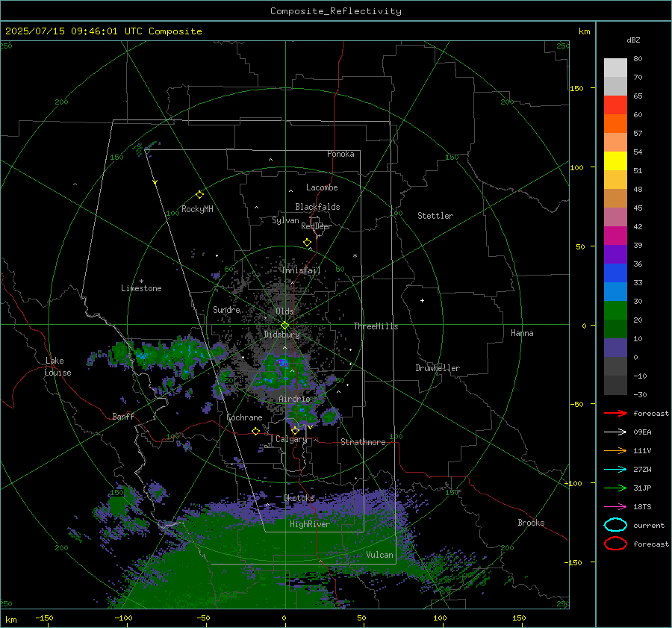
Task: Click the asterisk marker east of Innisfail
Action: click(x=355, y=256)
